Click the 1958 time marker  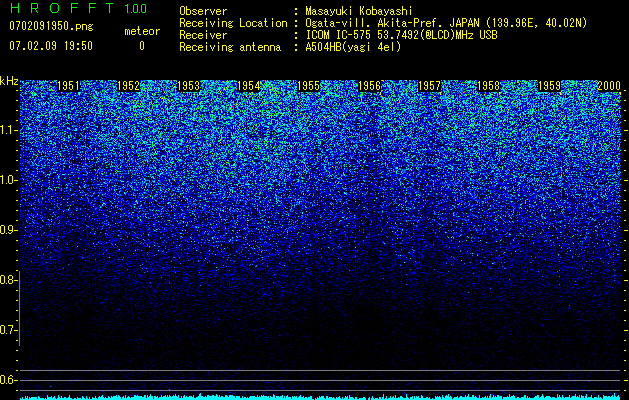point(489,86)
